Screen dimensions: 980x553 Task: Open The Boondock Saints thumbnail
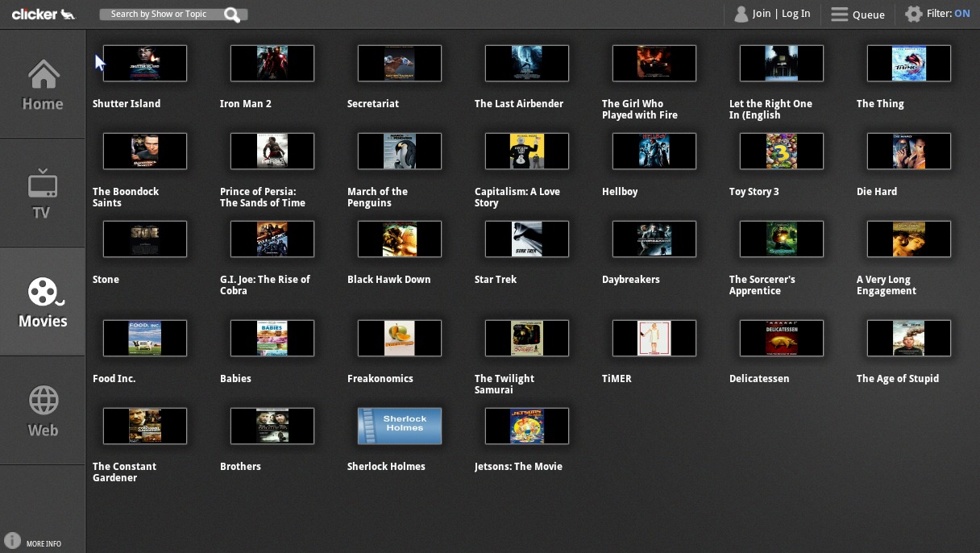[145, 151]
